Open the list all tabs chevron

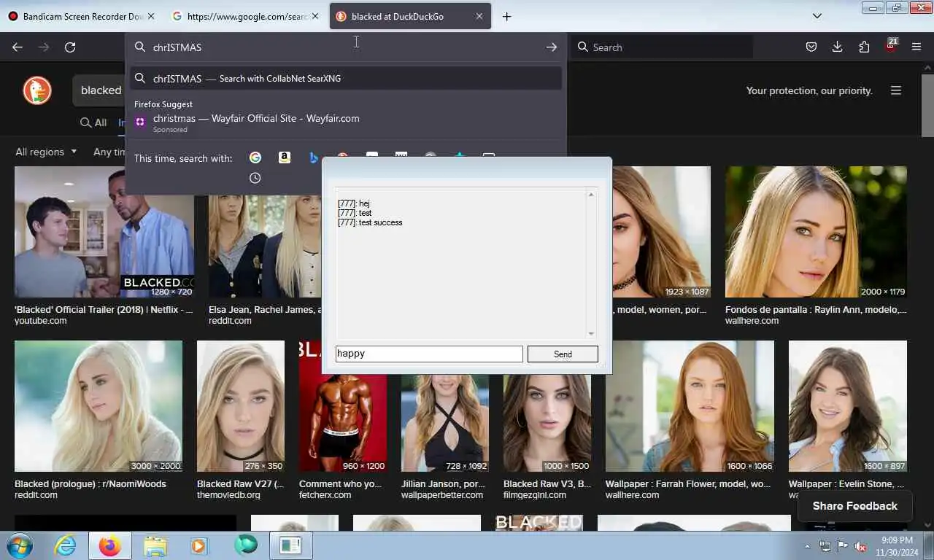tap(817, 16)
